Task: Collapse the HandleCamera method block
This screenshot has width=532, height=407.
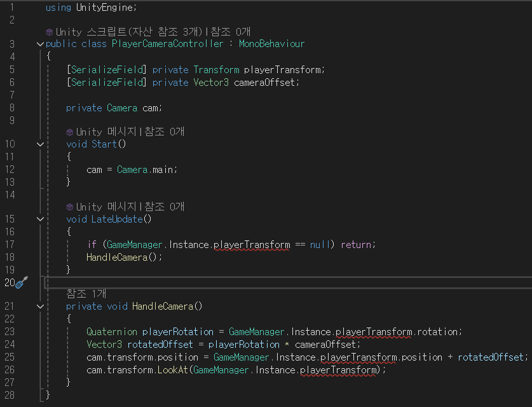Action: pos(40,307)
